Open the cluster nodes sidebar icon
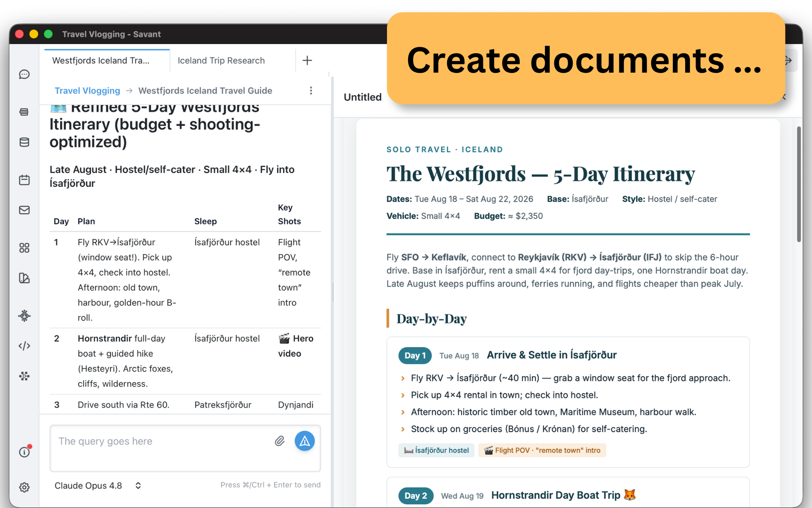Image resolution: width=812 pixels, height=508 pixels. click(x=24, y=376)
